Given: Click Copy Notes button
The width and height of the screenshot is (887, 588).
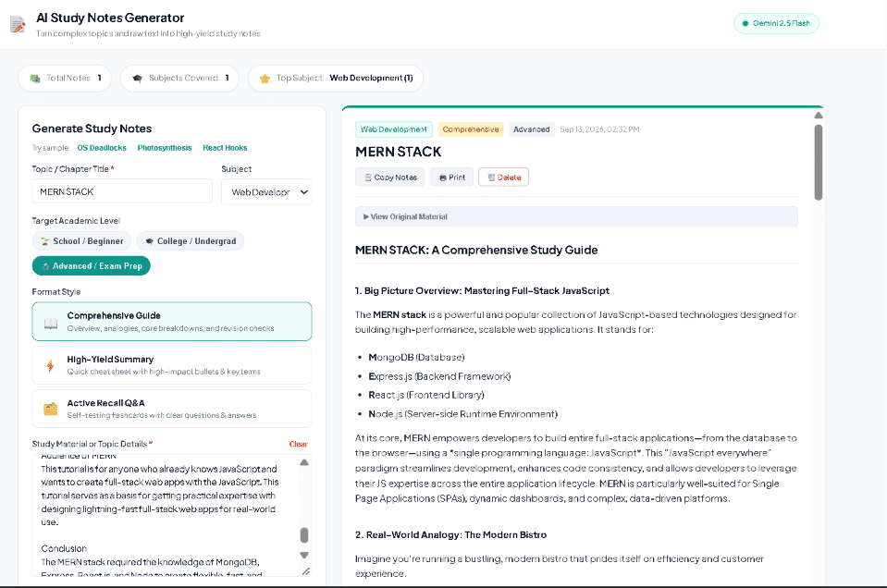Looking at the screenshot, I should (389, 178).
